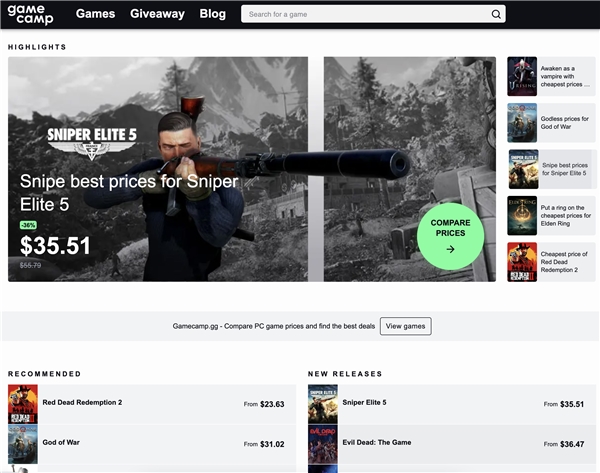Open Red Dead Redemption 2 highlight cover
The width and height of the screenshot is (600, 473).
tap(522, 262)
